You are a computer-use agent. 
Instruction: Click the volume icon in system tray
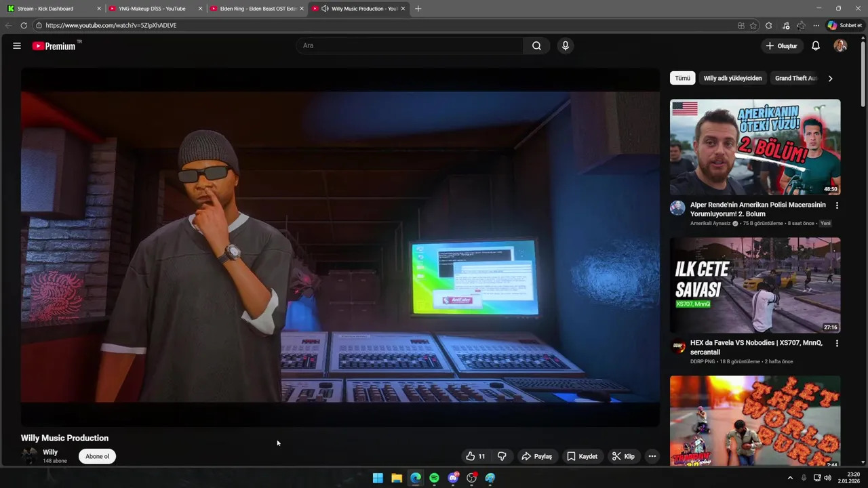click(x=827, y=478)
